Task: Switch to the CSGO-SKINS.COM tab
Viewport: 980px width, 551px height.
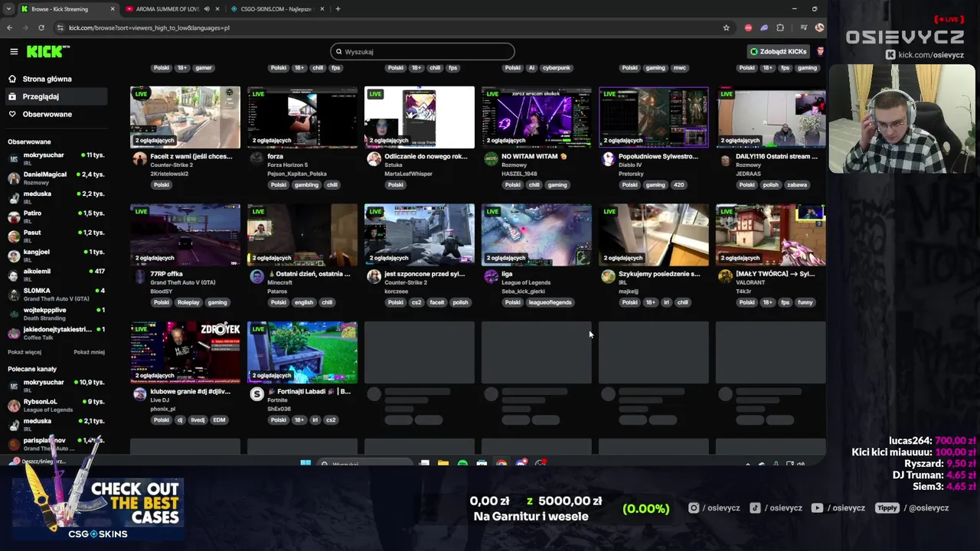Action: pyautogui.click(x=279, y=9)
